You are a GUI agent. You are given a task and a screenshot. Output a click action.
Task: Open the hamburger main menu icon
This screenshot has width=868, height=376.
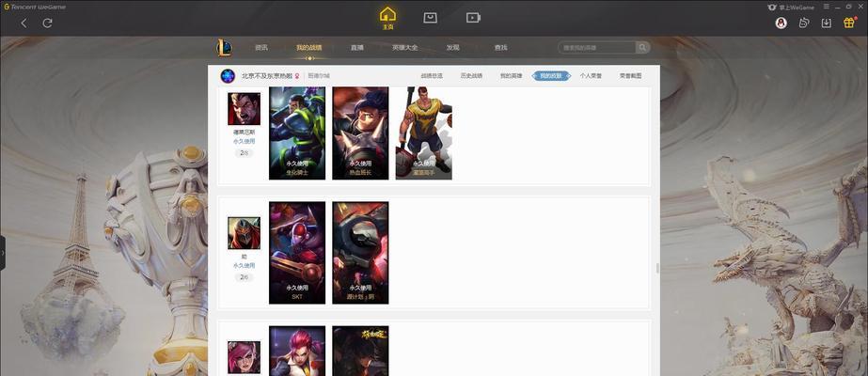pos(826,7)
